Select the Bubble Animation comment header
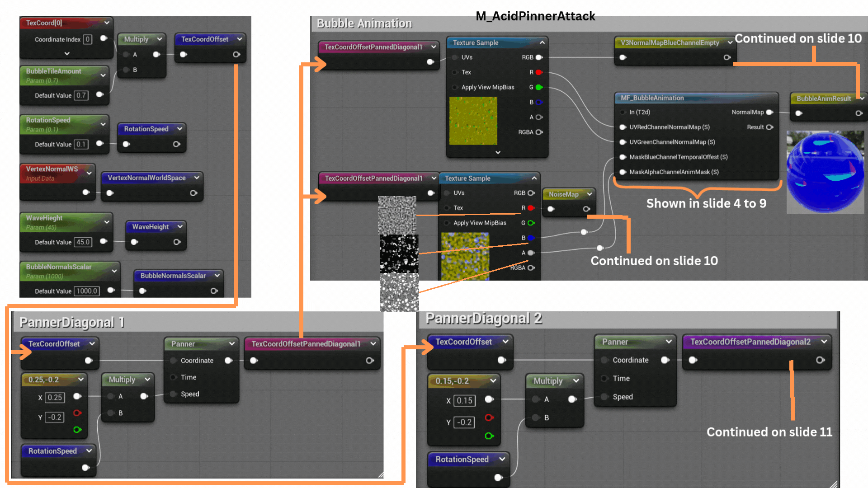The width and height of the screenshot is (868, 488). (x=364, y=23)
